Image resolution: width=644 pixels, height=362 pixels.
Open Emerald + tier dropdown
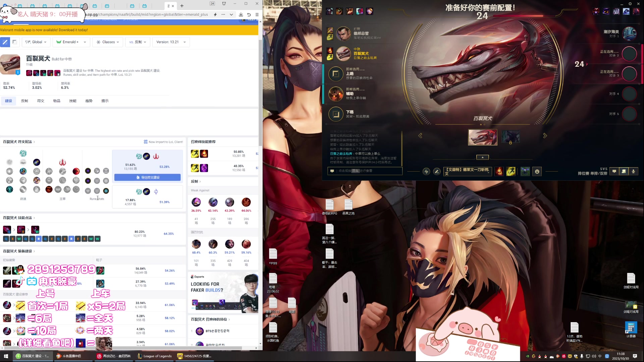71,42
